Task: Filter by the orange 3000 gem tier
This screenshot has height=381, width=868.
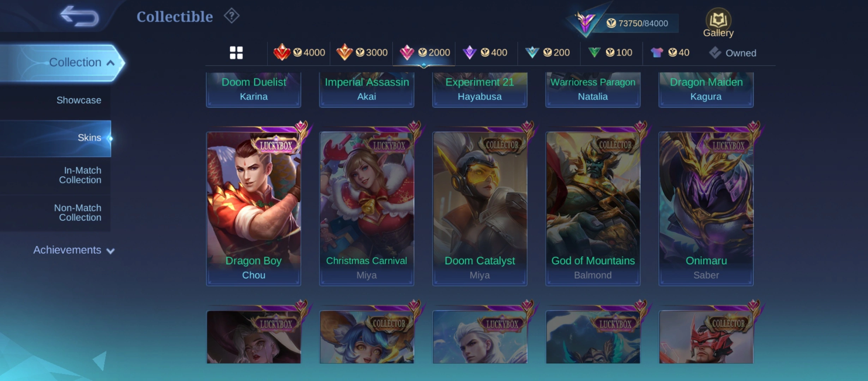Action: 362,53
